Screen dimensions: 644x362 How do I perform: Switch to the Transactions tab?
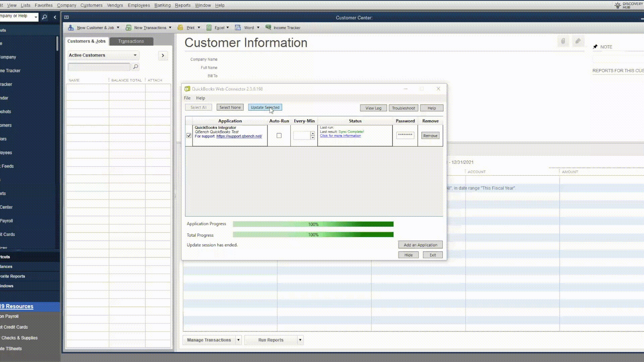point(131,41)
